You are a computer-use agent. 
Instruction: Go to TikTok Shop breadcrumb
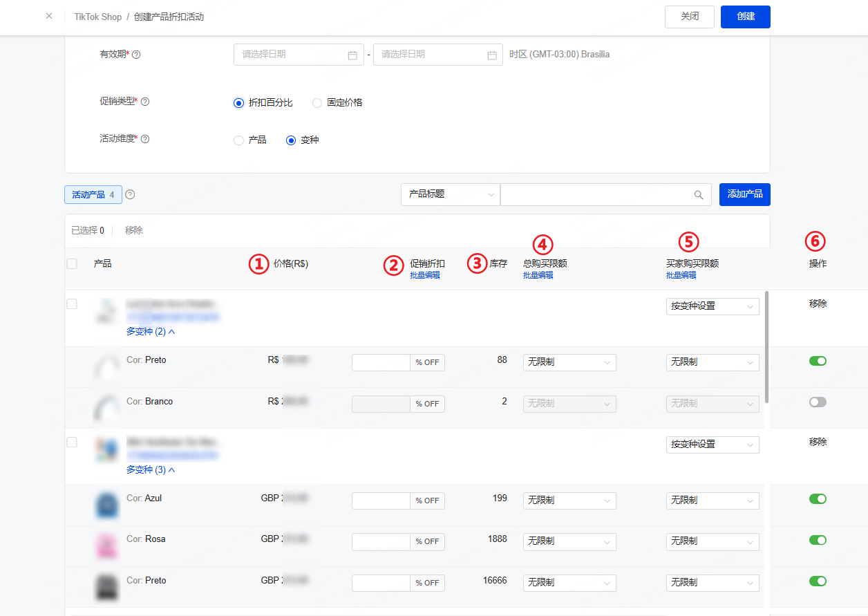pyautogui.click(x=98, y=17)
